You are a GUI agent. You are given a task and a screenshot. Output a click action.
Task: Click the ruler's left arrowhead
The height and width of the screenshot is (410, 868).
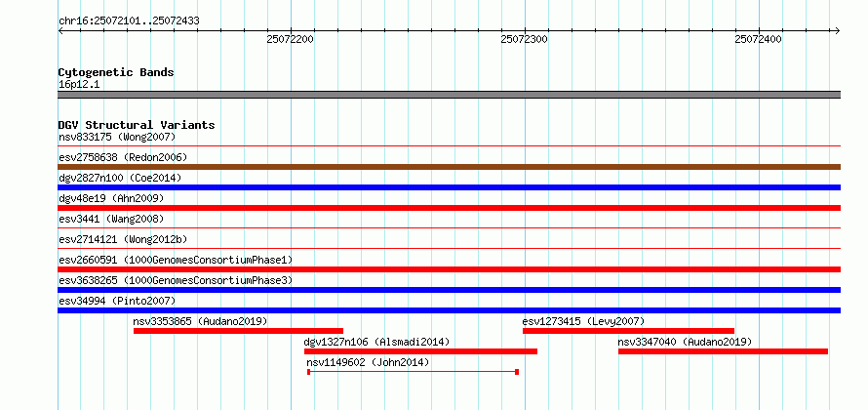click(x=60, y=30)
